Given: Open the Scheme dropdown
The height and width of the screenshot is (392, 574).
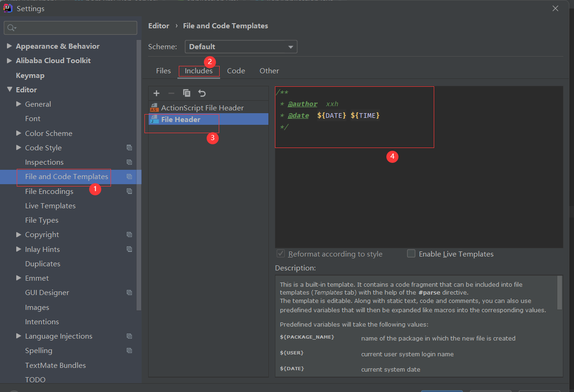Looking at the screenshot, I should (x=241, y=47).
